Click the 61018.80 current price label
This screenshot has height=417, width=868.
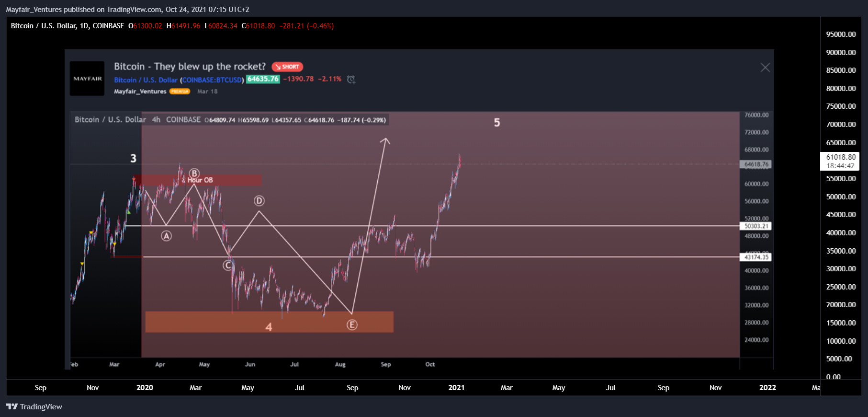[x=841, y=157]
